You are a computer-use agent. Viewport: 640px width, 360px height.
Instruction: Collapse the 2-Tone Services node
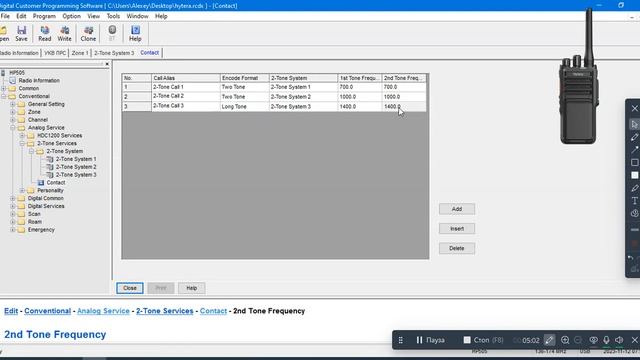tap(22, 143)
